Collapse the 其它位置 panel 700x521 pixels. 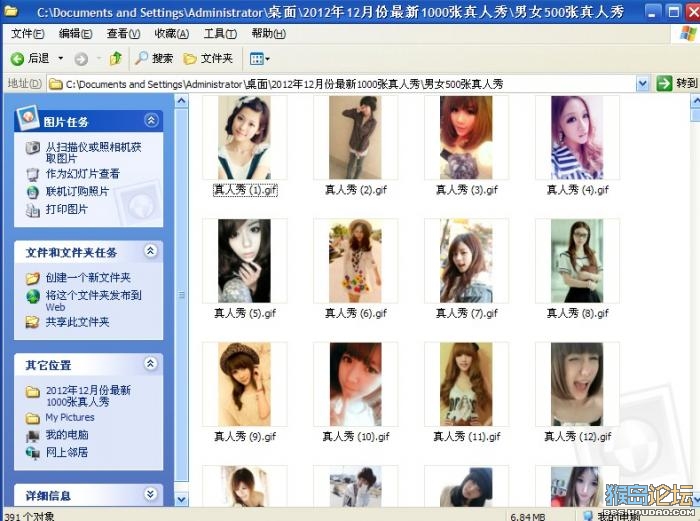(151, 364)
